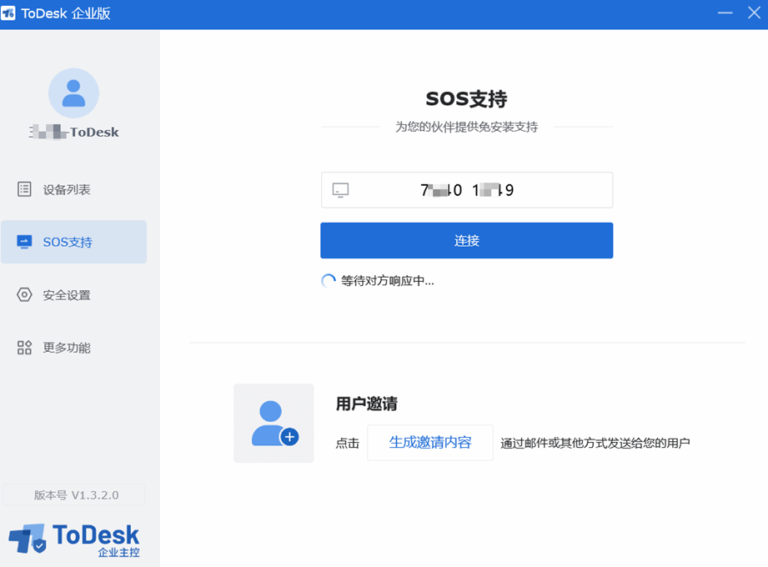Click the device code input field
768x567 pixels.
click(x=466, y=190)
